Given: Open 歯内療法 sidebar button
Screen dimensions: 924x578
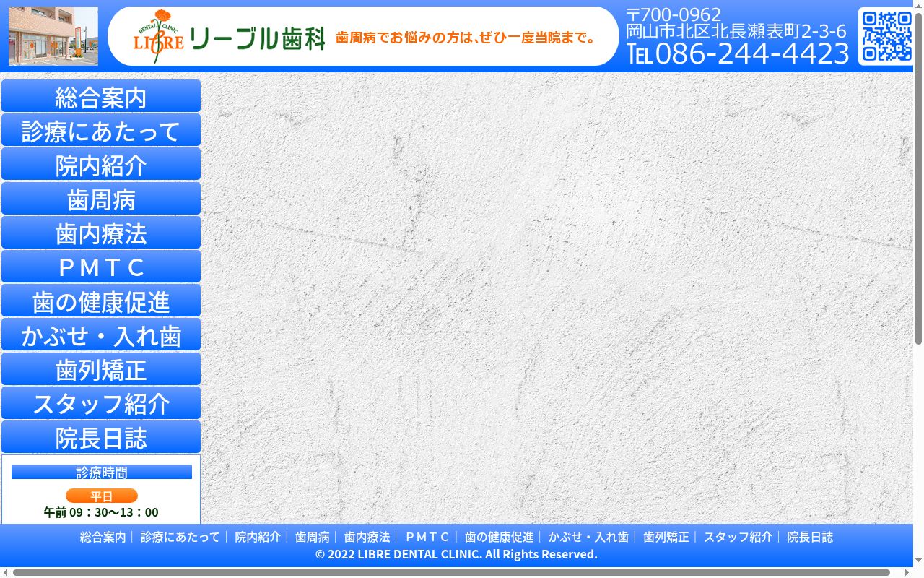Looking at the screenshot, I should 101,233.
